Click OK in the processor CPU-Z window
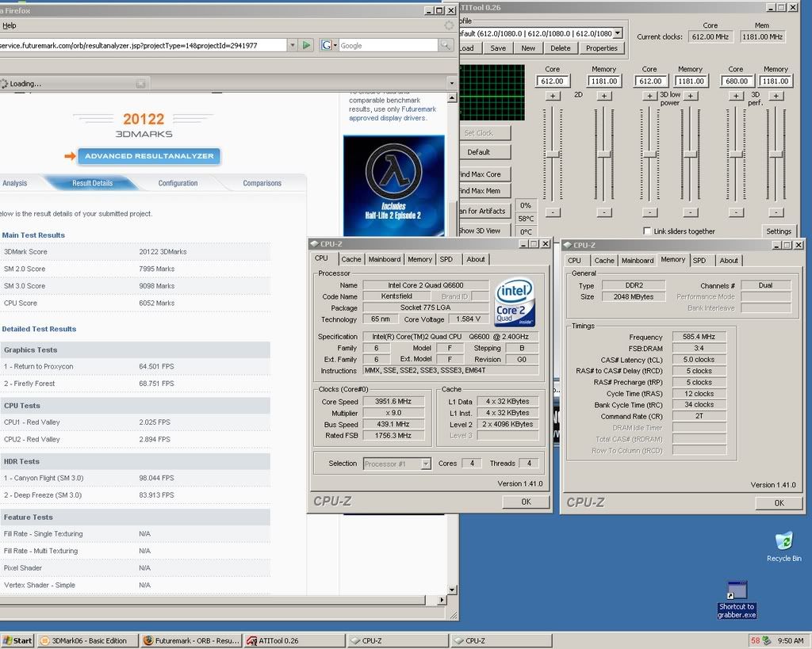Viewport: 812px width, 649px height. pos(526,502)
